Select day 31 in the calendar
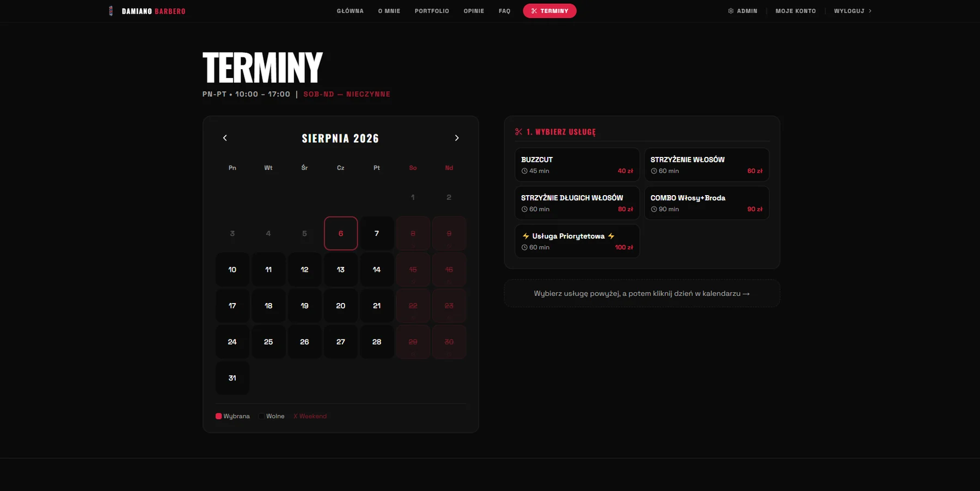Viewport: 980px width, 491px height. (232, 378)
